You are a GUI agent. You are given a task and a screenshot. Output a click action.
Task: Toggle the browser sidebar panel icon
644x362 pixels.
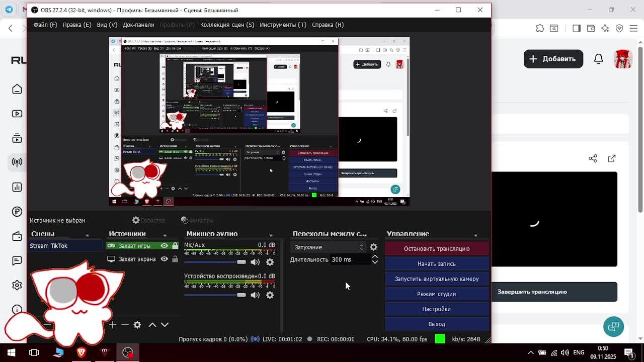577,28
